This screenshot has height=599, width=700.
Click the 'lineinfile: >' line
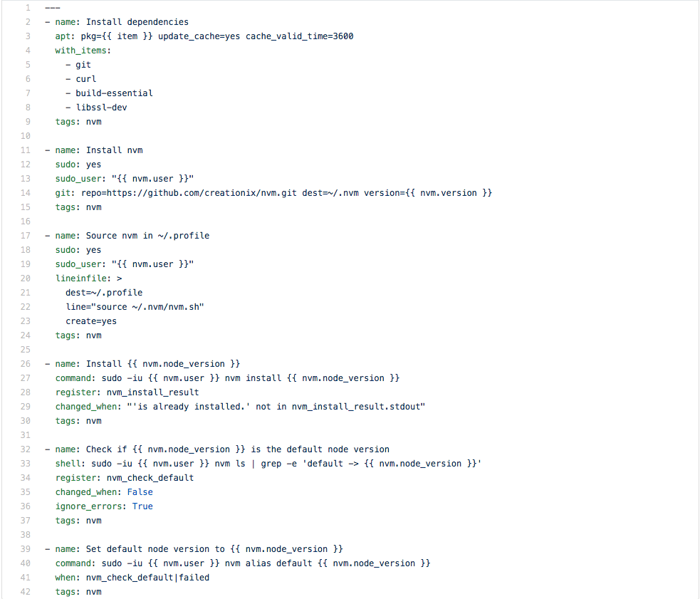click(x=88, y=278)
